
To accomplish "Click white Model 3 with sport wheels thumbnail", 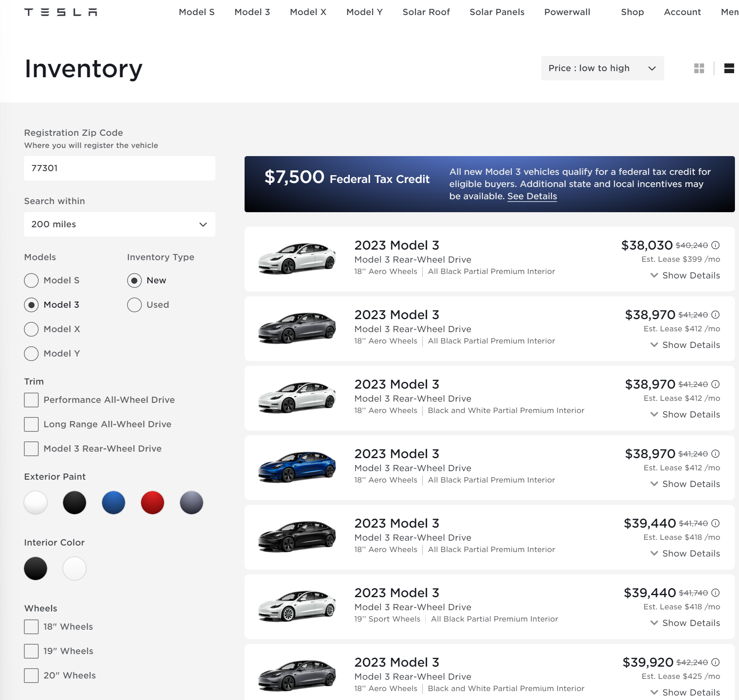I will [297, 606].
